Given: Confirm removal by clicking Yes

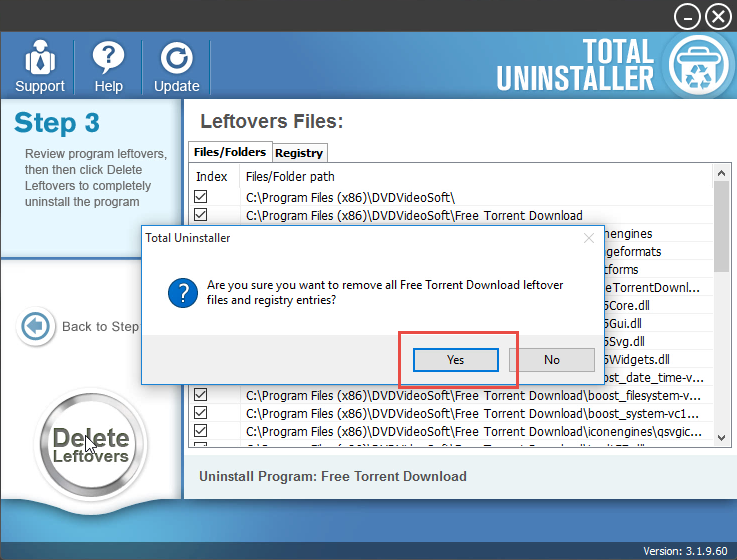Looking at the screenshot, I should (455, 360).
